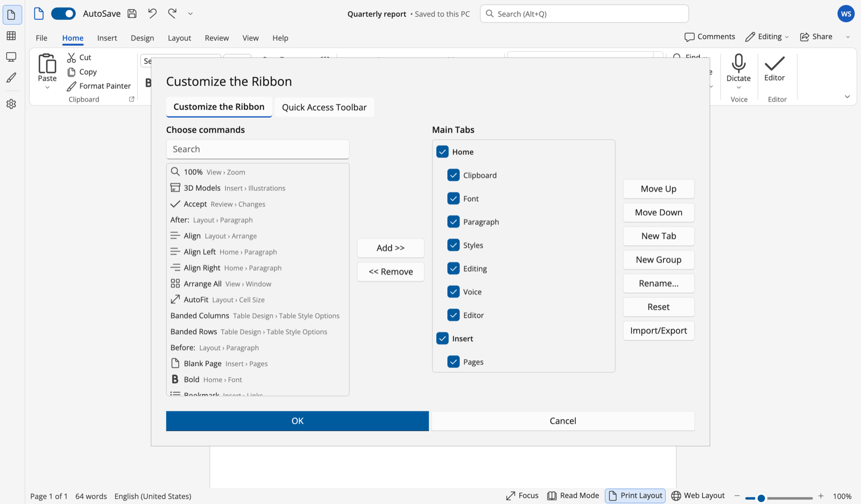Screen dimensions: 861x504
Task: Uncheck the Styles group checkbox
Action: pyautogui.click(x=454, y=245)
